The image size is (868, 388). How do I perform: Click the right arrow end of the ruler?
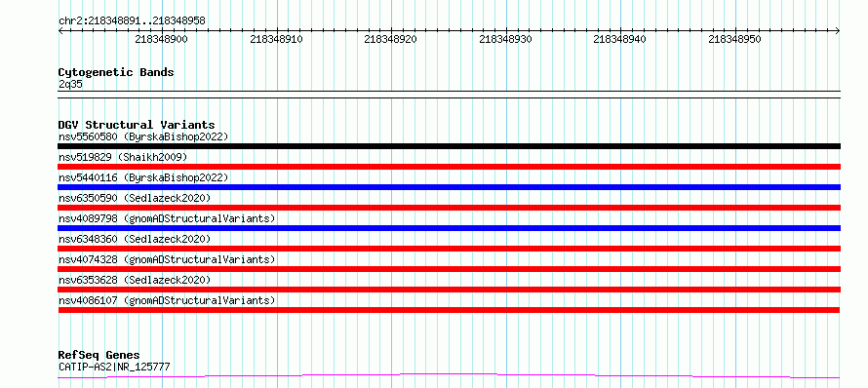tap(838, 31)
